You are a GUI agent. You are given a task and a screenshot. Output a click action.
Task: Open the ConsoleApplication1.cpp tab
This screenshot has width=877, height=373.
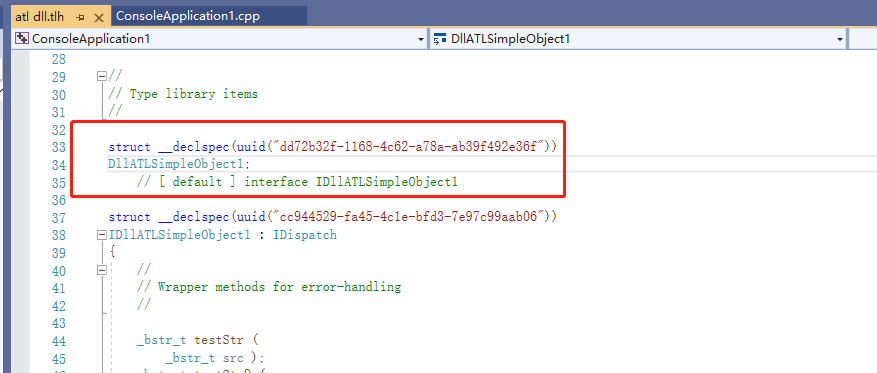tap(187, 17)
